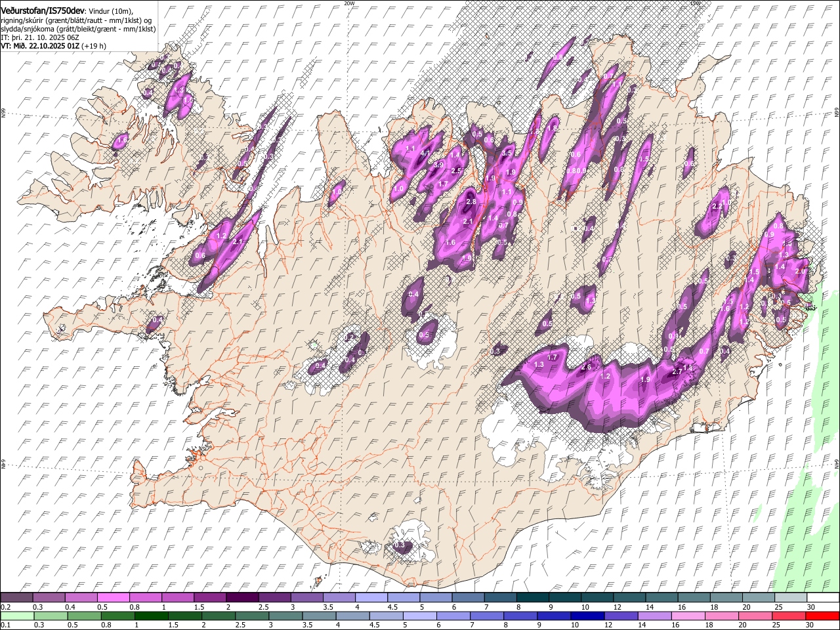Pick the lower-row red swatch labeled 30

click(x=822, y=616)
